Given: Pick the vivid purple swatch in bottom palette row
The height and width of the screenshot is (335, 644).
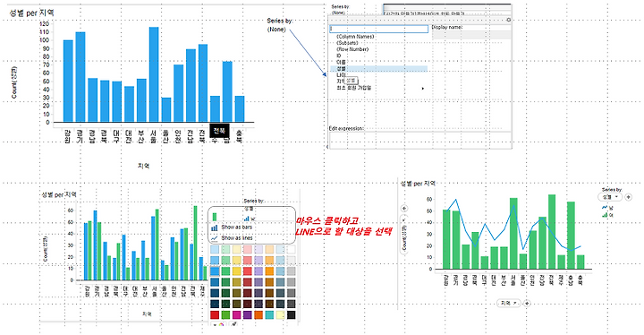Looking at the screenshot, I should [x=247, y=314].
